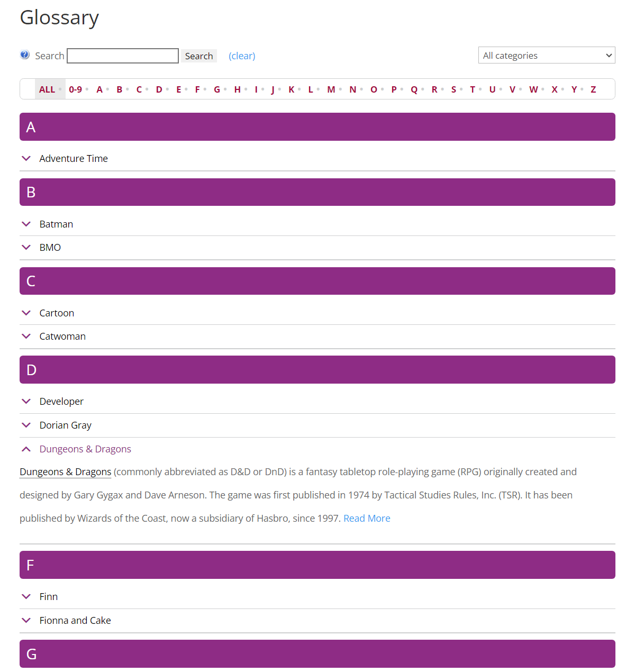Click the Catwoman term title

[x=62, y=336]
